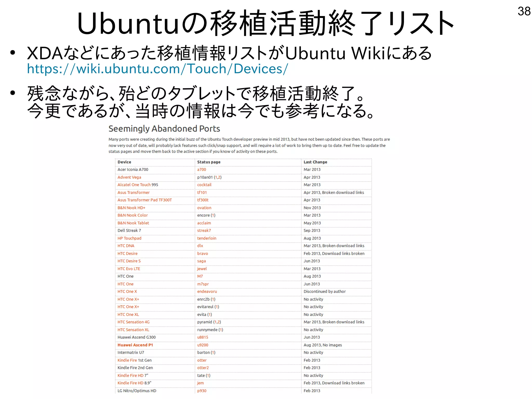Screen dimensions: 532x399
Task: Open the p930 status page link
Action: pyautogui.click(x=202, y=391)
